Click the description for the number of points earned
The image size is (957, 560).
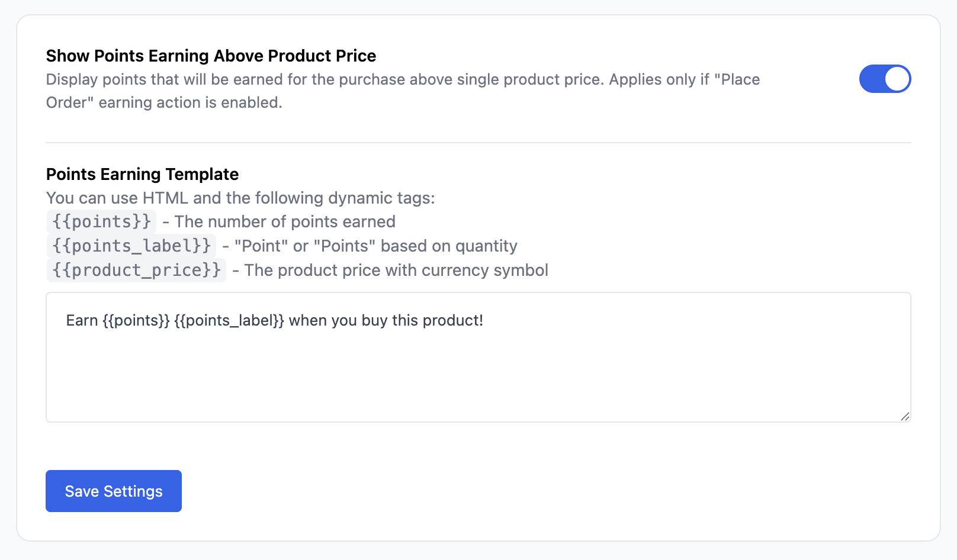(x=278, y=221)
